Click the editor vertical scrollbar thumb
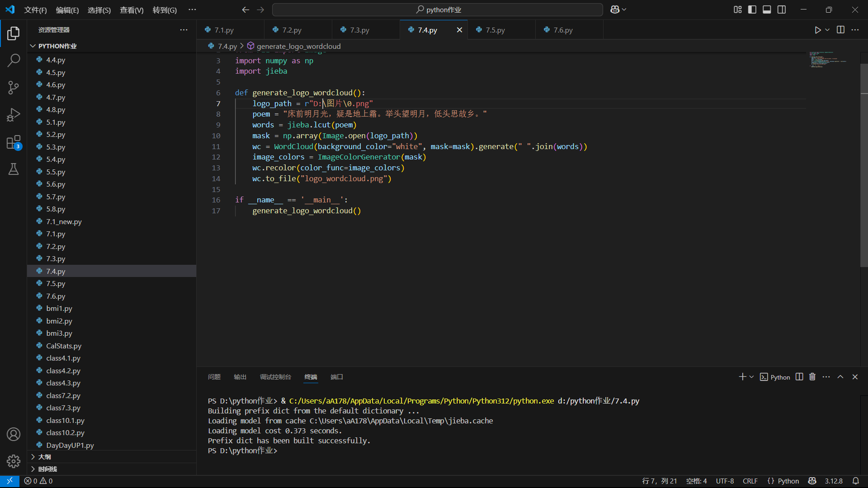The height and width of the screenshot is (488, 868). pos(863,165)
